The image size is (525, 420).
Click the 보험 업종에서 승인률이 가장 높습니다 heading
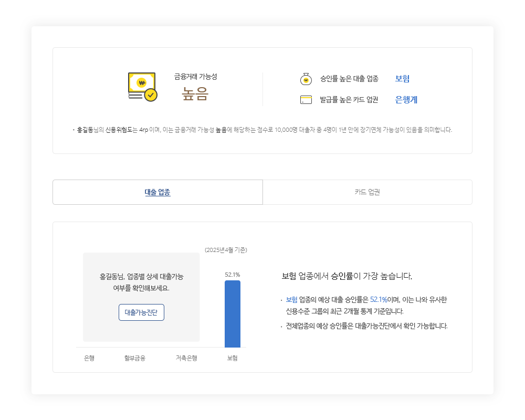point(346,276)
